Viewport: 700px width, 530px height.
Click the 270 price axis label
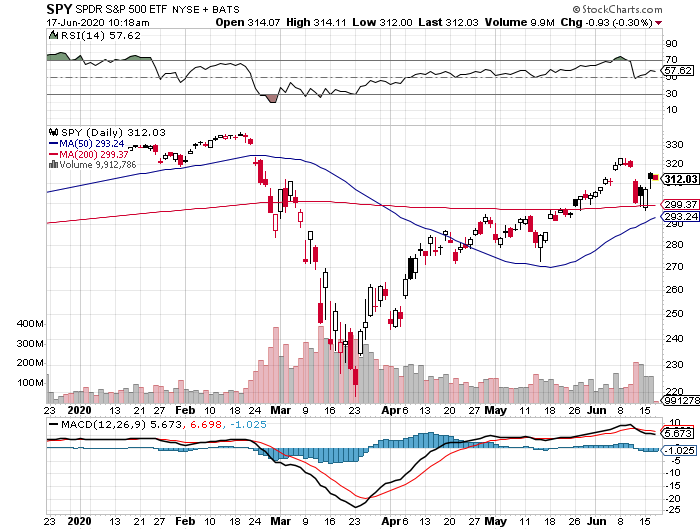pyautogui.click(x=674, y=267)
